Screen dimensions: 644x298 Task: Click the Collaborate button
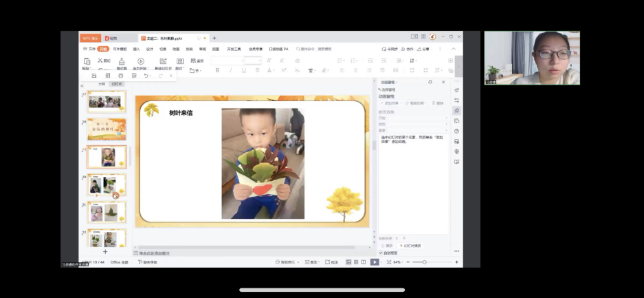(407, 49)
